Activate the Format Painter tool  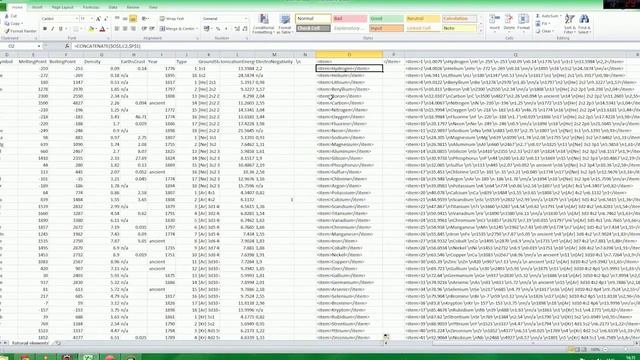point(20,31)
